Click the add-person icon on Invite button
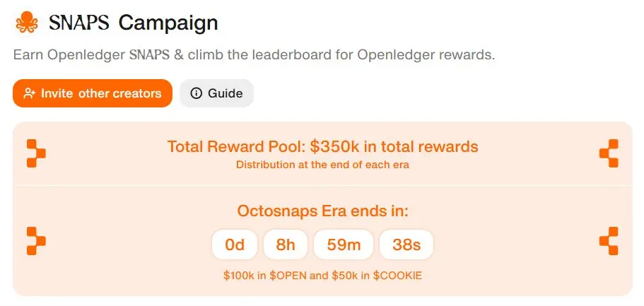 tap(29, 93)
